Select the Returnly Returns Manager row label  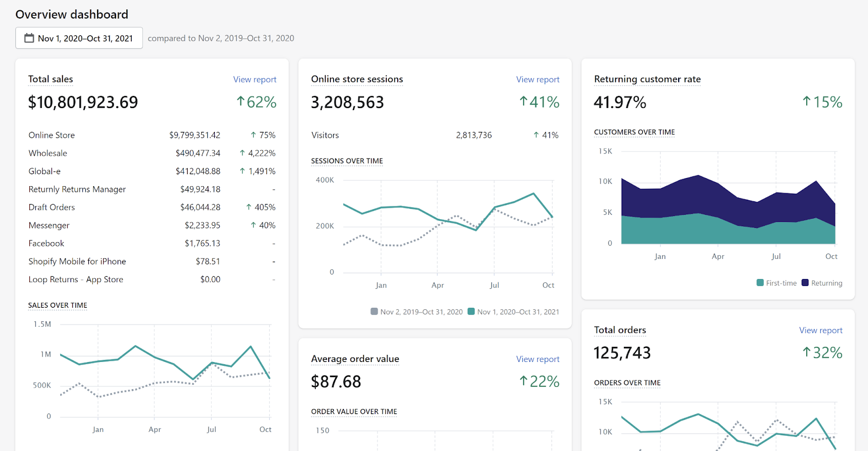click(x=77, y=189)
